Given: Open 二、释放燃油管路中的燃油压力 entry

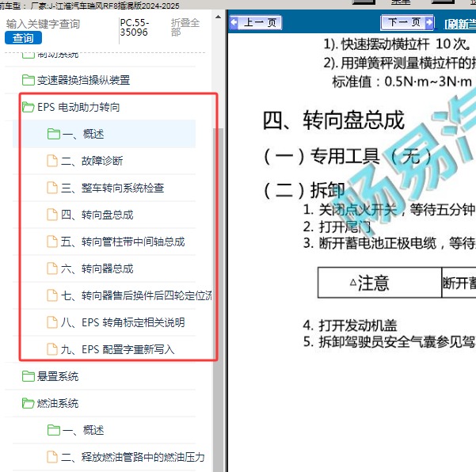Looking at the screenshot, I should click(132, 457).
